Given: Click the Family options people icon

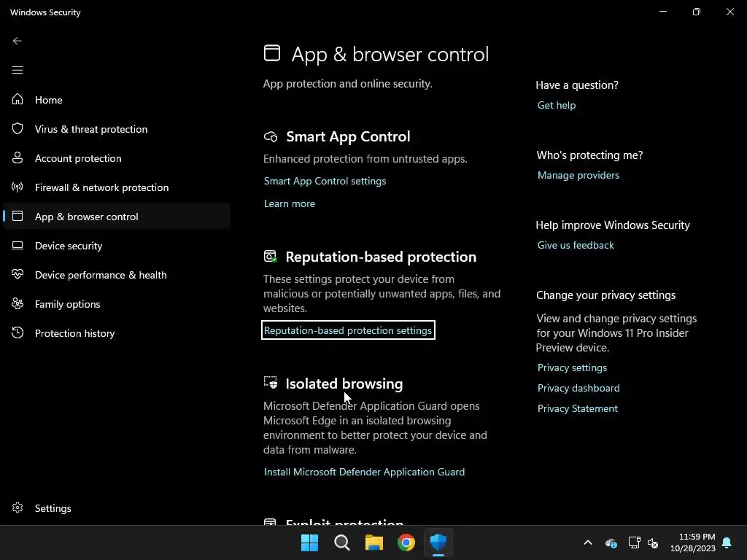Looking at the screenshot, I should point(18,304).
